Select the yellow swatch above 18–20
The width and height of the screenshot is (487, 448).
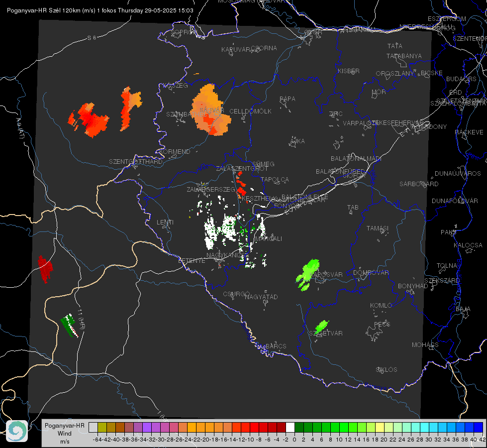point(380,427)
